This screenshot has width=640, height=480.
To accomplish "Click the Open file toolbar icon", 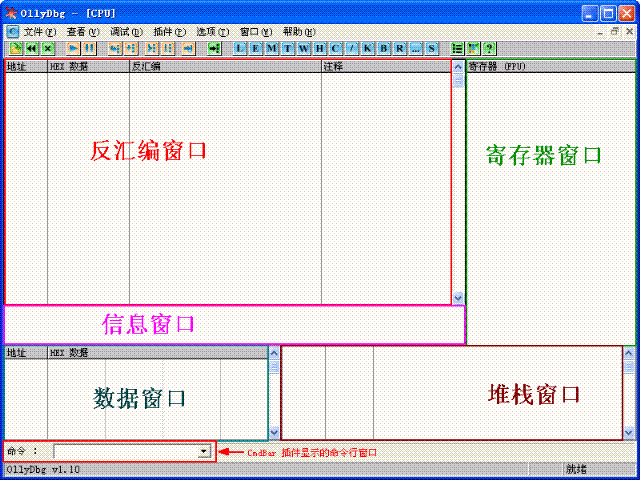I will click(16, 49).
